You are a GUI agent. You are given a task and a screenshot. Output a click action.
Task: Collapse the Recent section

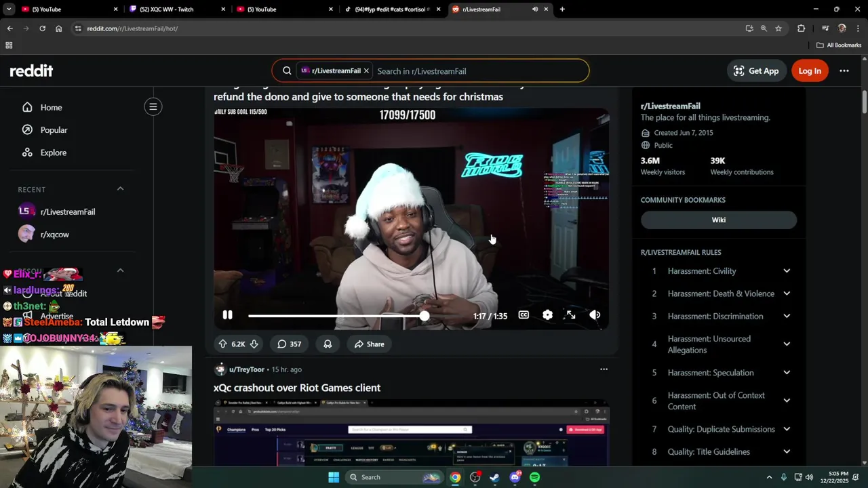coord(120,188)
